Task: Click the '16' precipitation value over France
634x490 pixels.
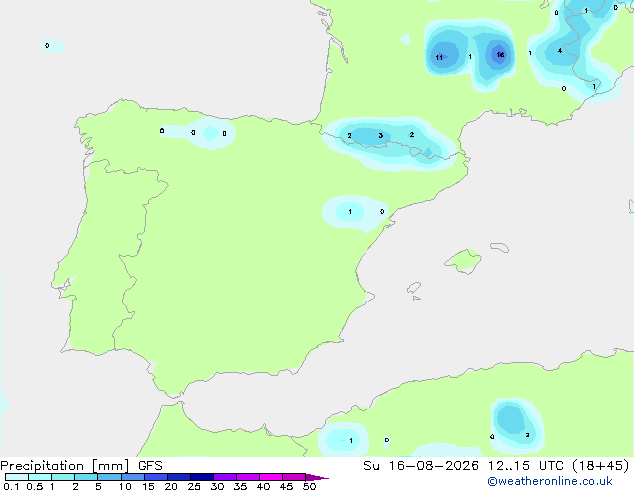Action: tap(500, 54)
